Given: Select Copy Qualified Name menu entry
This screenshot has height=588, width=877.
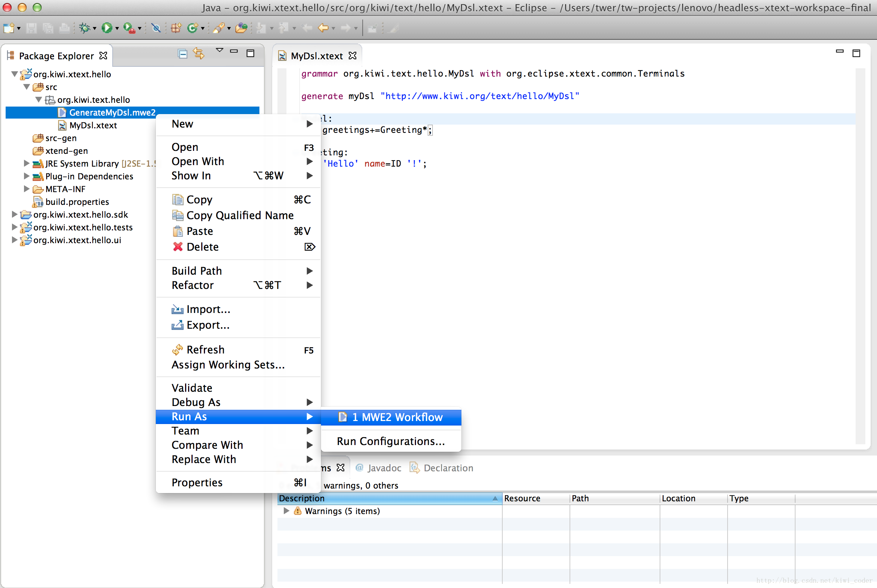Looking at the screenshot, I should [x=238, y=215].
